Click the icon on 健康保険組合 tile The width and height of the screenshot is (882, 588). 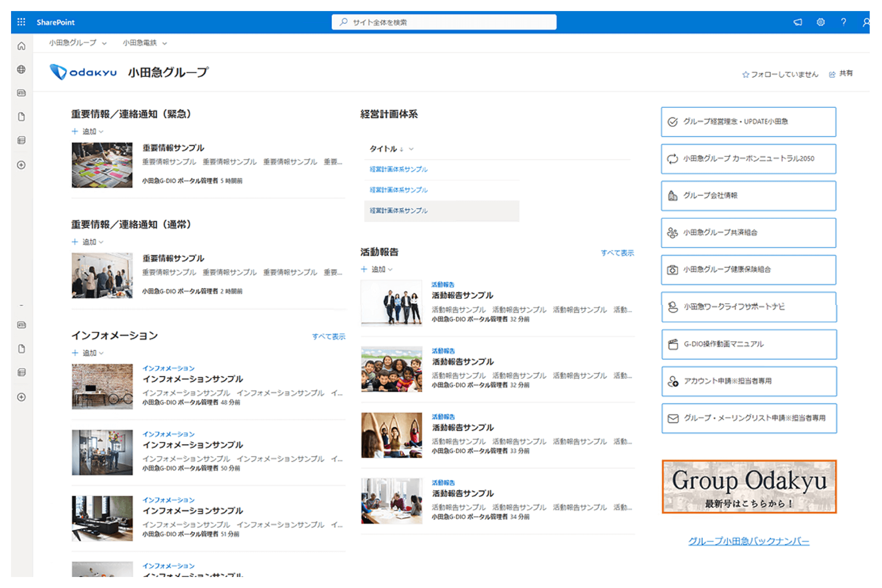pyautogui.click(x=673, y=270)
